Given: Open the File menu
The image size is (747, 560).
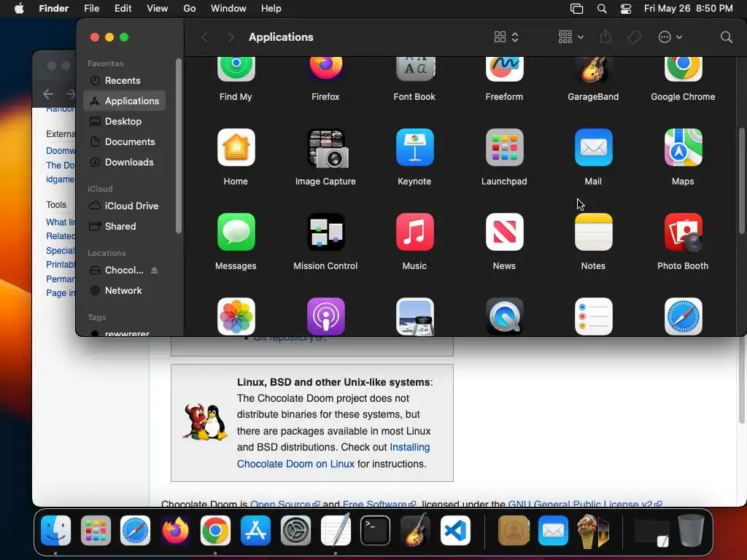Looking at the screenshot, I should pos(91,8).
